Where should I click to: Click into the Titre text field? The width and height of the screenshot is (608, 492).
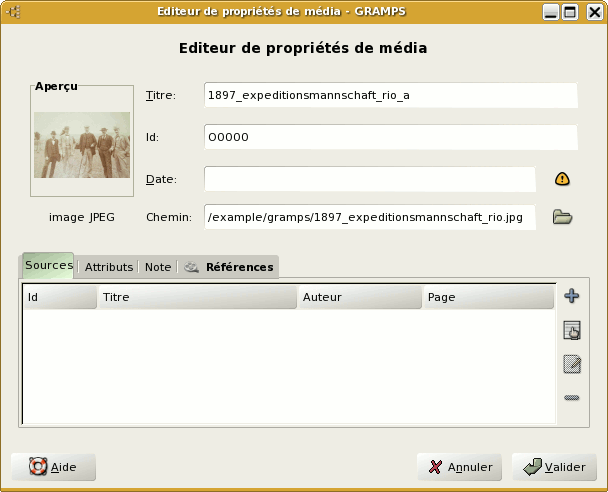coord(390,95)
